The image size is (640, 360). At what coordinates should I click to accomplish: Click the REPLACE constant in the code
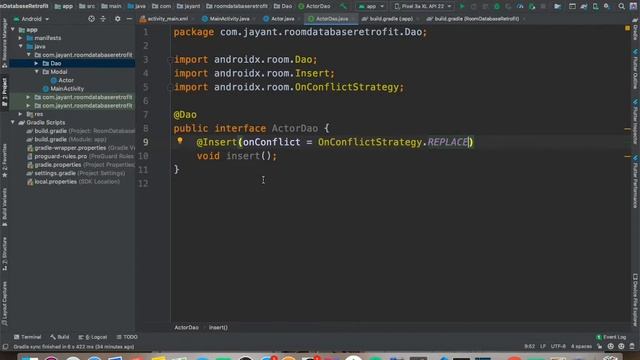pyautogui.click(x=447, y=142)
